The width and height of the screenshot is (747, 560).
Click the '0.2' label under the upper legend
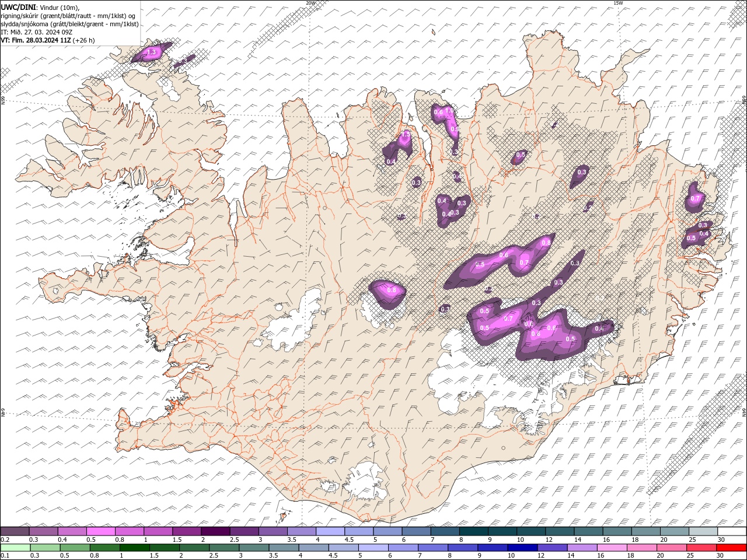5,540
